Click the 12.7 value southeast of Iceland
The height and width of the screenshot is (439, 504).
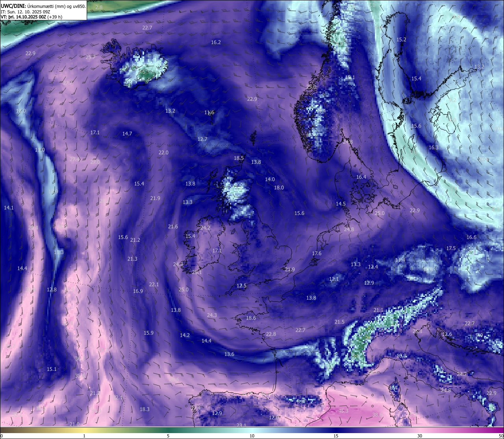(202, 139)
